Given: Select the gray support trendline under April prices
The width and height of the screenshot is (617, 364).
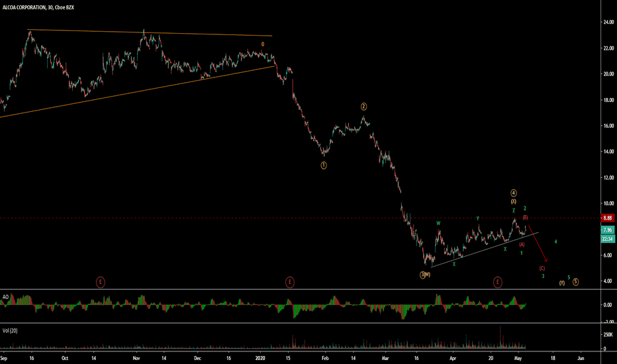Looking at the screenshot, I should pyautogui.click(x=485, y=250).
